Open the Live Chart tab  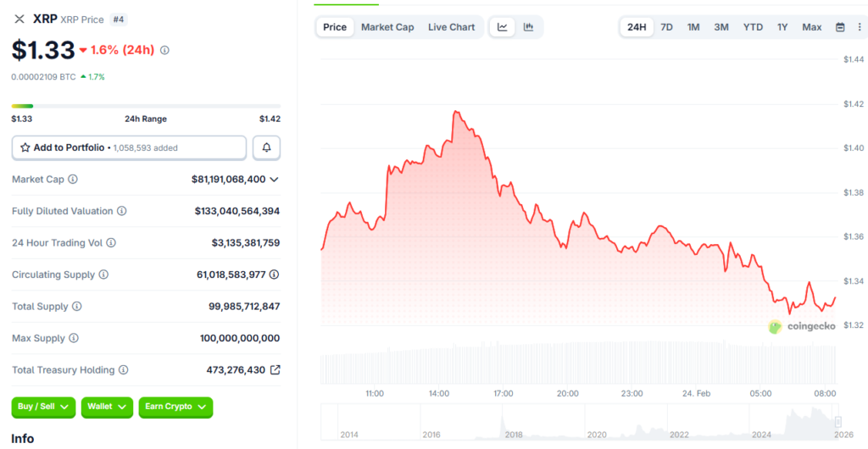(451, 27)
